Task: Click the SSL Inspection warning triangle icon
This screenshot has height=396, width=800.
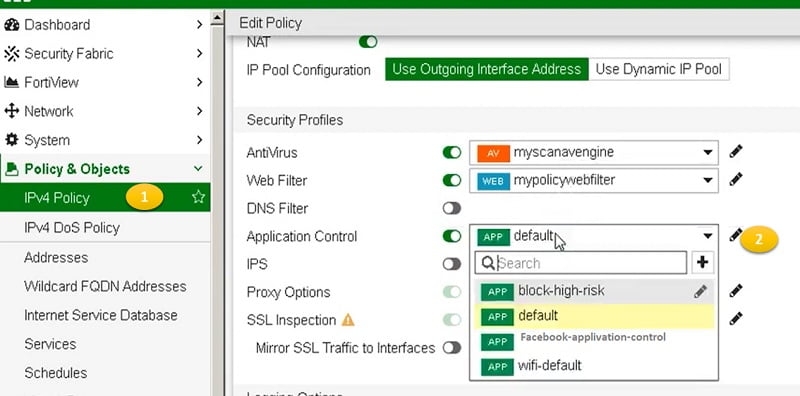Action: 347,320
